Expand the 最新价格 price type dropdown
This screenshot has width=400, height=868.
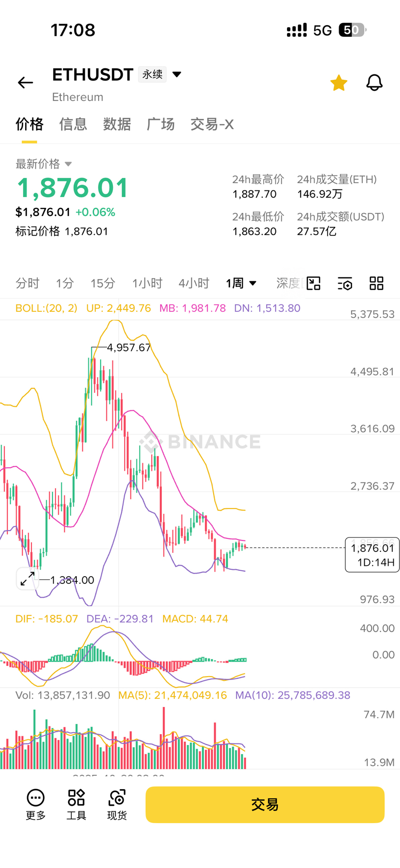click(44, 164)
